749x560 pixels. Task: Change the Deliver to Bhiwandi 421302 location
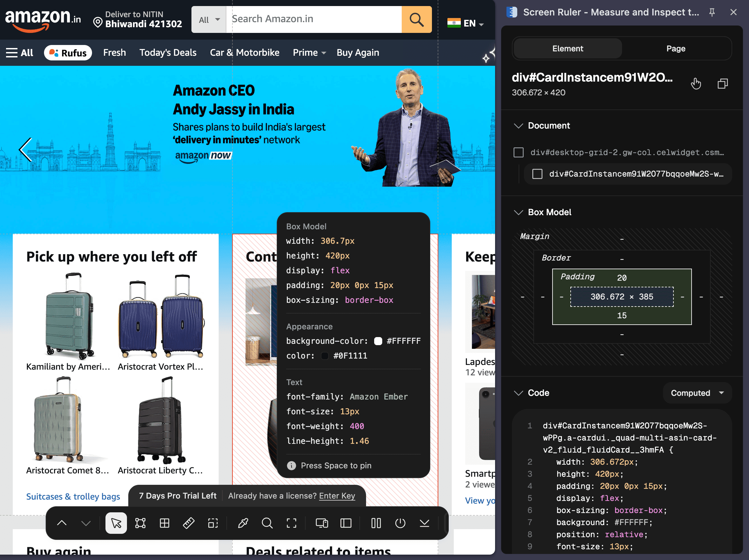138,19
